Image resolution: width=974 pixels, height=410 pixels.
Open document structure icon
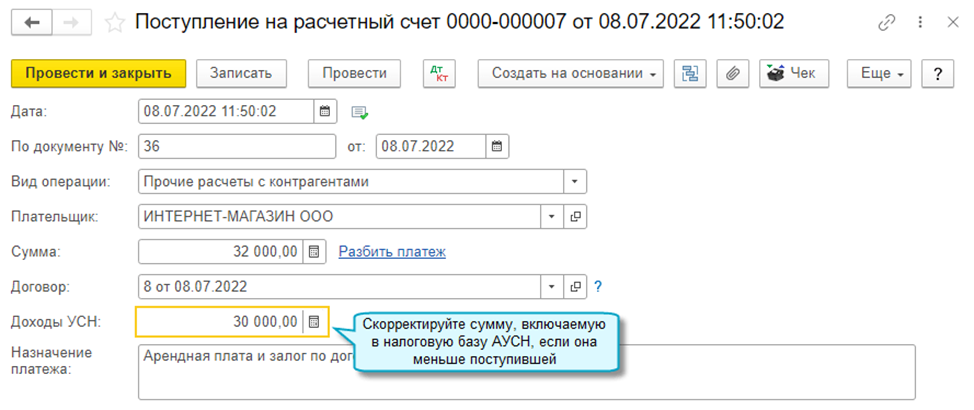point(689,73)
